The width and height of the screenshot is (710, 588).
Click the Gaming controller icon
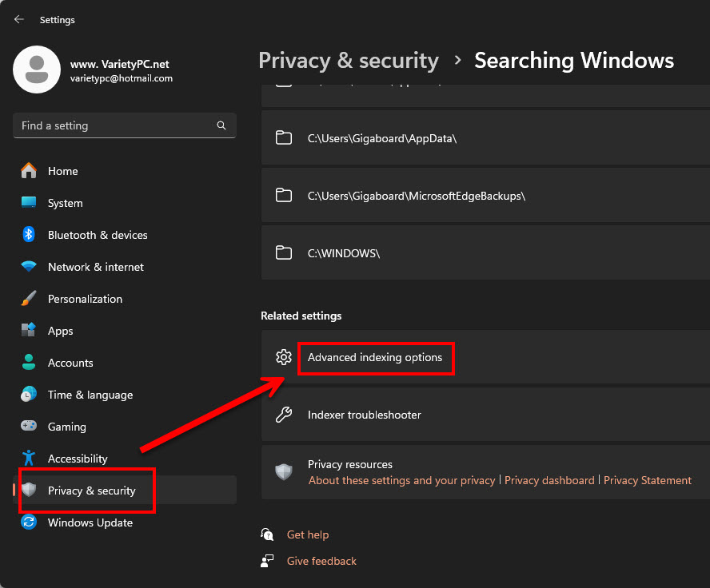click(x=29, y=426)
